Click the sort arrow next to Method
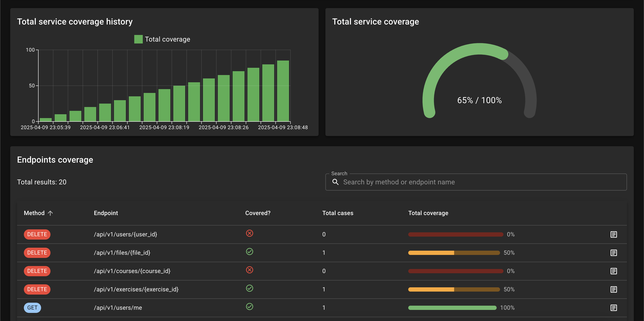This screenshot has height=321, width=644. pos(50,213)
